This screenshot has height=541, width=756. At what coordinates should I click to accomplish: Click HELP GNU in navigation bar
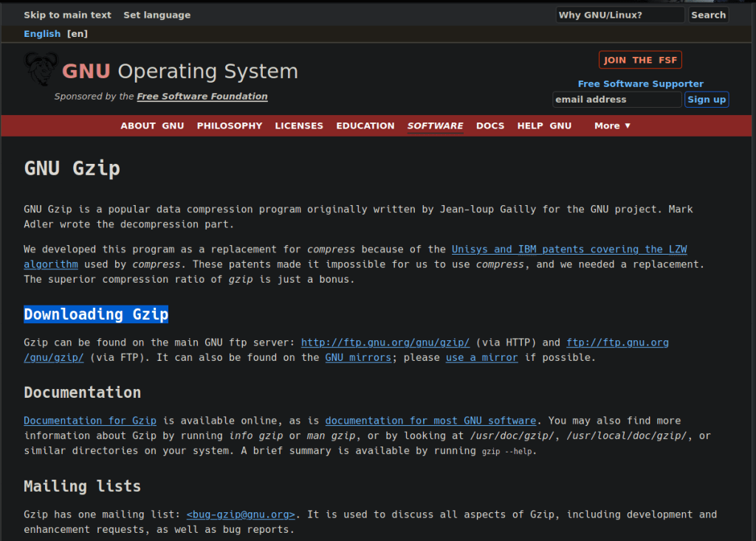544,125
